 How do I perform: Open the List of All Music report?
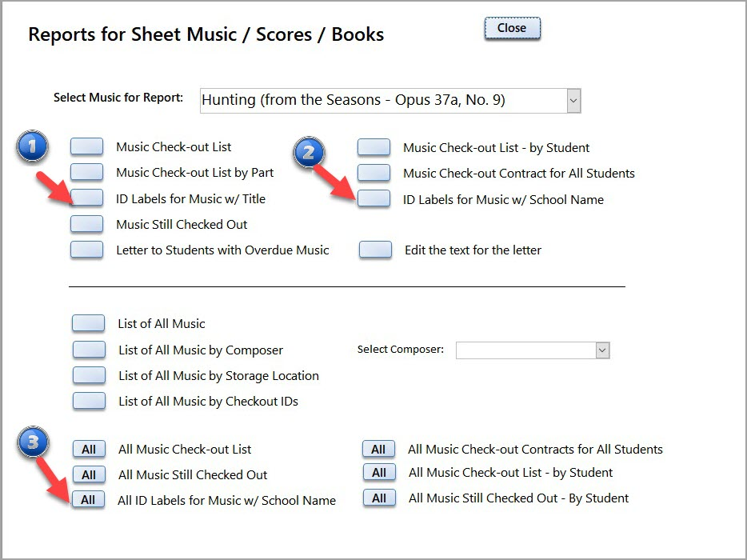88,323
